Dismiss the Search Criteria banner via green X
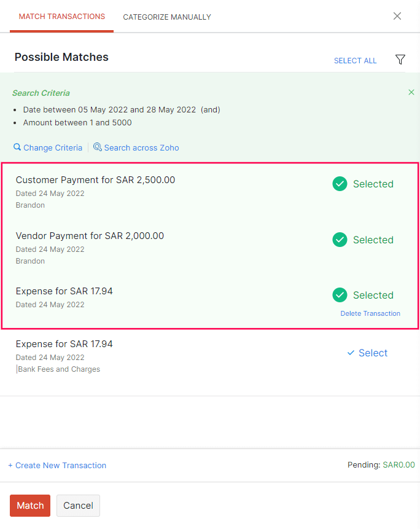Screen dimensions: 420x529 point(411,92)
